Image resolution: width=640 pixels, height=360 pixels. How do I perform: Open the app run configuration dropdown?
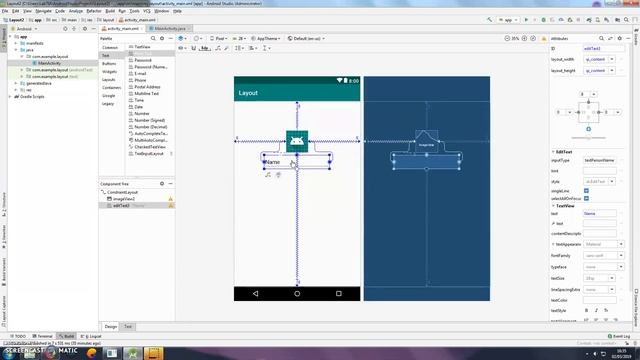(x=508, y=20)
